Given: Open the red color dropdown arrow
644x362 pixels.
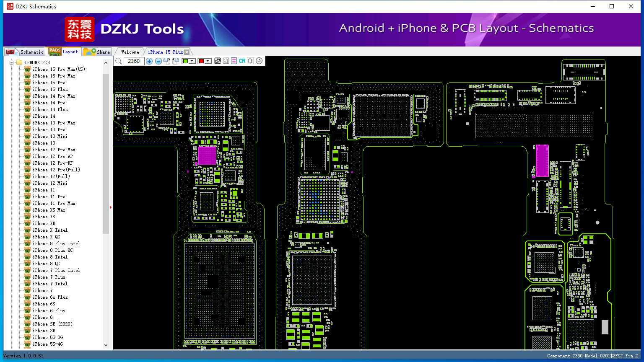Looking at the screenshot, I should click(208, 61).
